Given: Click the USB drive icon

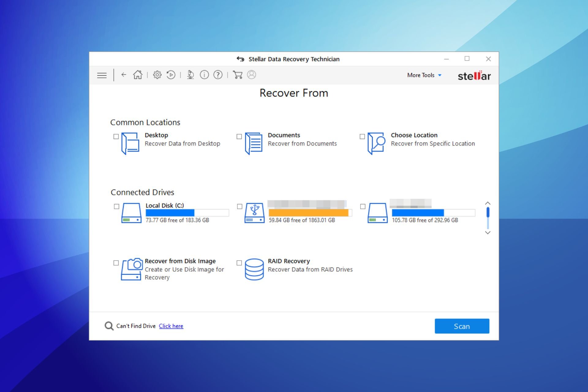Looking at the screenshot, I should (254, 213).
